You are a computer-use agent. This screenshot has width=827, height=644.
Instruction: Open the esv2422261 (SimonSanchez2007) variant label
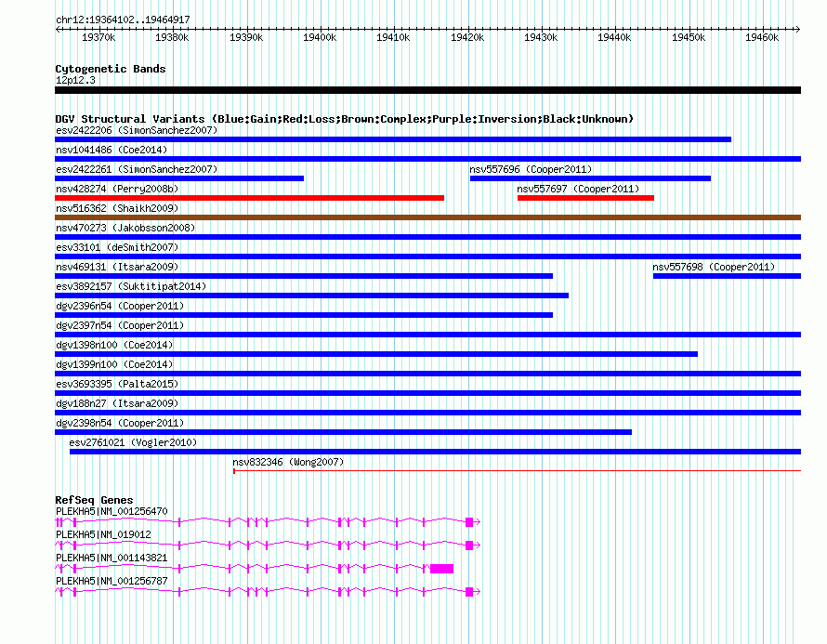(137, 169)
